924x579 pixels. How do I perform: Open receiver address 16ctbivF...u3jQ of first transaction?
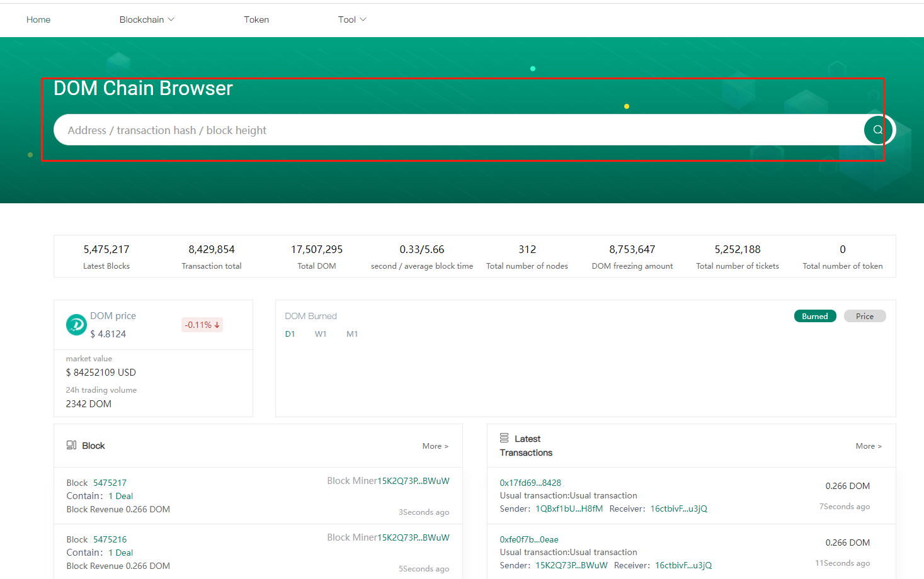tap(678, 509)
